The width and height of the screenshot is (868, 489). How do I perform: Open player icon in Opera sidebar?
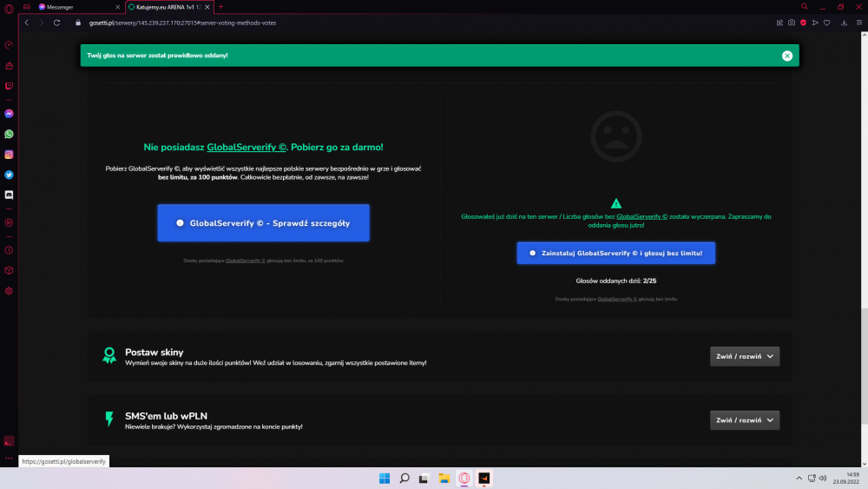[9, 222]
